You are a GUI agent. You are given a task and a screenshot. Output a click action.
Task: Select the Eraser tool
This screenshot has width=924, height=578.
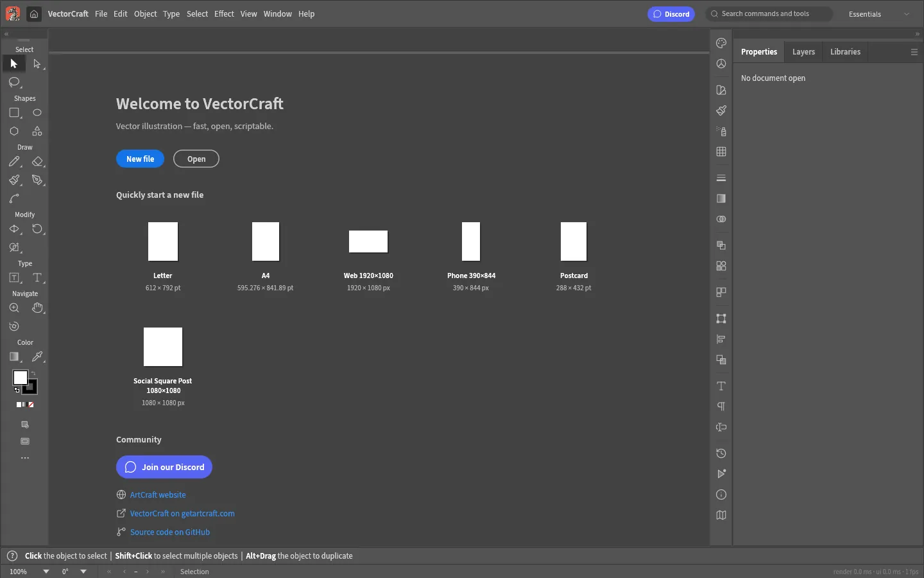click(37, 162)
